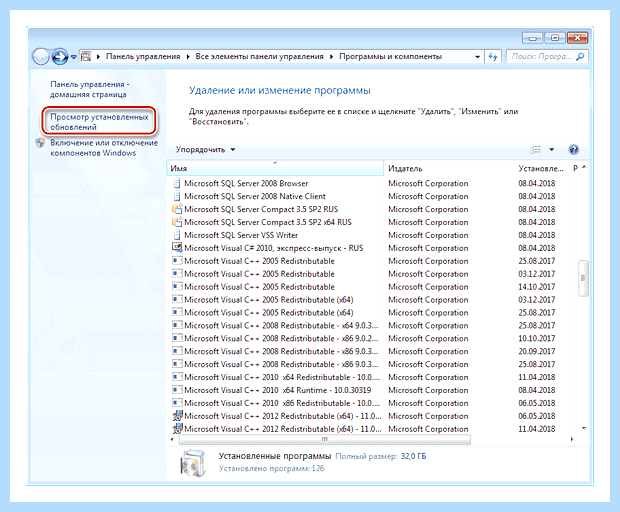Image resolution: width=620 pixels, height=512 pixels.
Task: Expand the view options dropdown arrow
Action: pos(552,150)
